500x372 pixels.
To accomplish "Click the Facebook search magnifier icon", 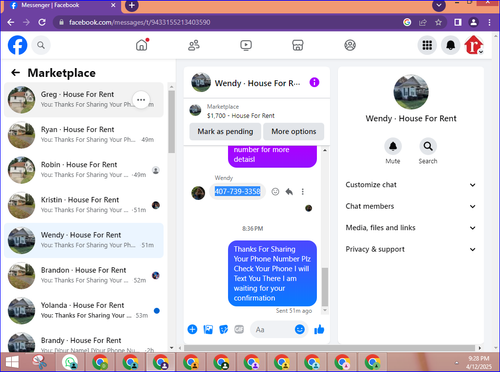I will 41,45.
